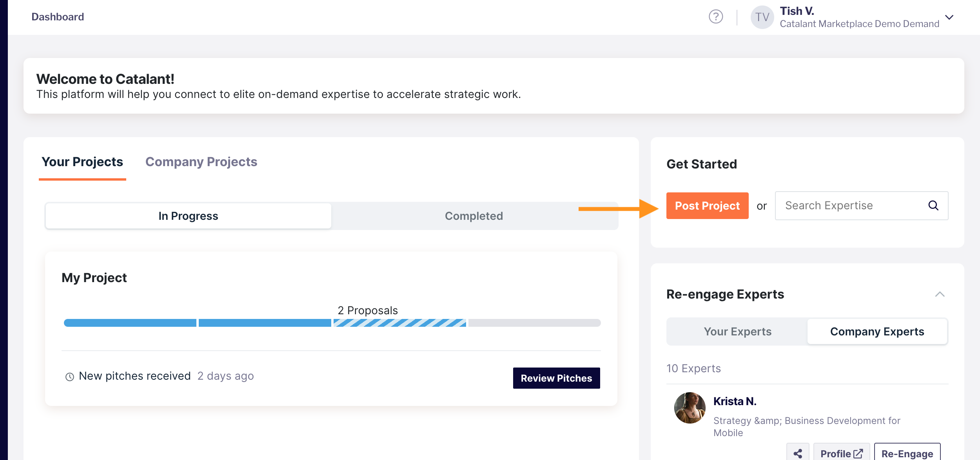This screenshot has height=460, width=980.
Task: Show the Company Experts list
Action: 877,331
